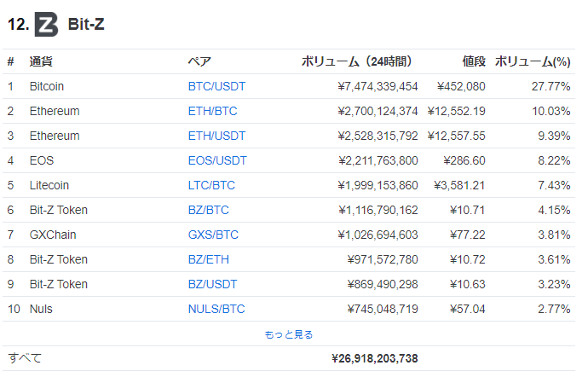
Task: Click the Nuls currency name
Action: (x=41, y=309)
